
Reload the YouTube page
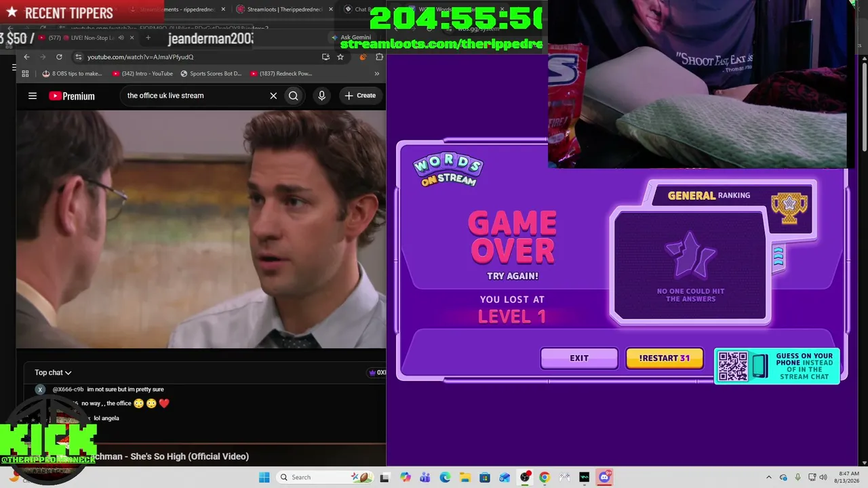pos(59,57)
